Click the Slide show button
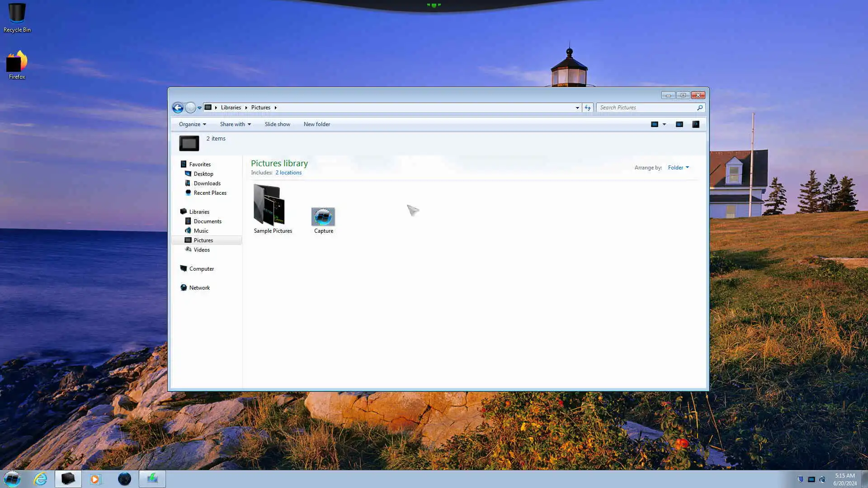Viewport: 868px width, 488px height. tap(277, 124)
